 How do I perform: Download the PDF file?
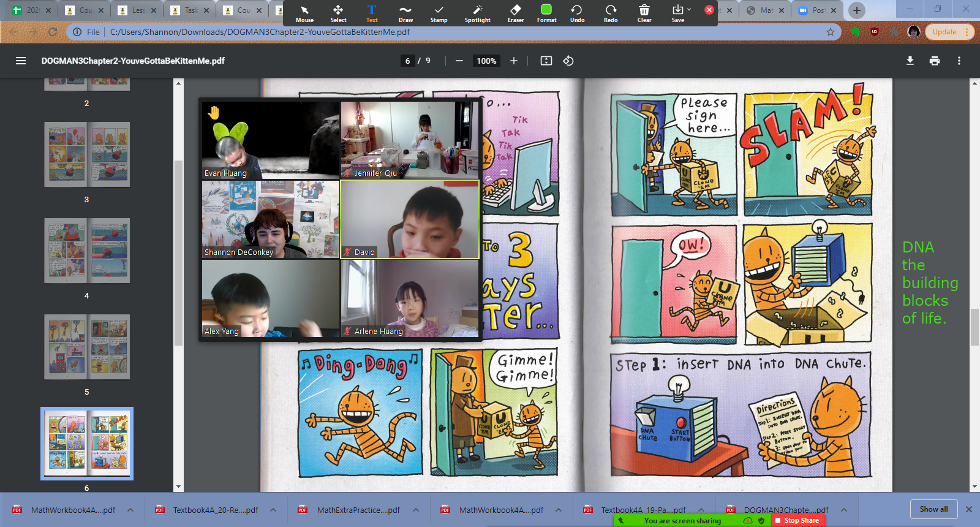pos(910,61)
